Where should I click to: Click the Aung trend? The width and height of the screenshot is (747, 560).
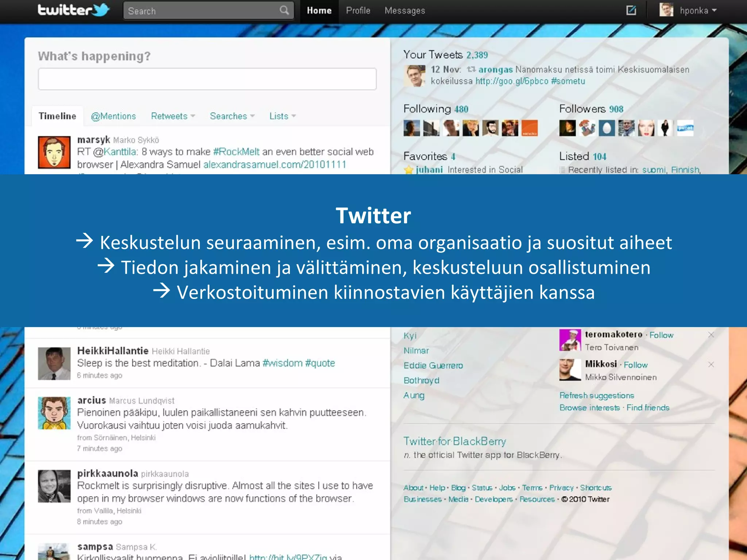pos(414,395)
